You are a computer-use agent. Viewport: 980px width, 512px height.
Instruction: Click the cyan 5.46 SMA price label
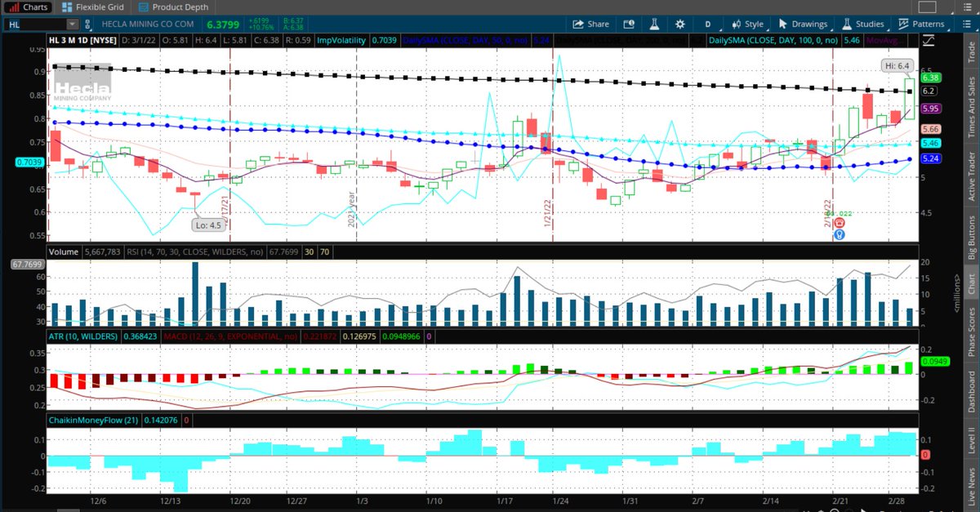(932, 142)
